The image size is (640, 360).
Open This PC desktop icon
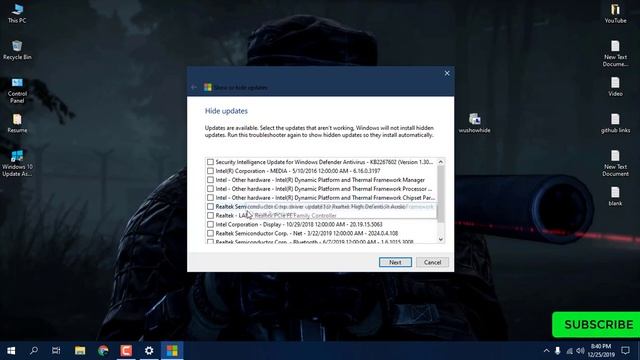point(17,13)
